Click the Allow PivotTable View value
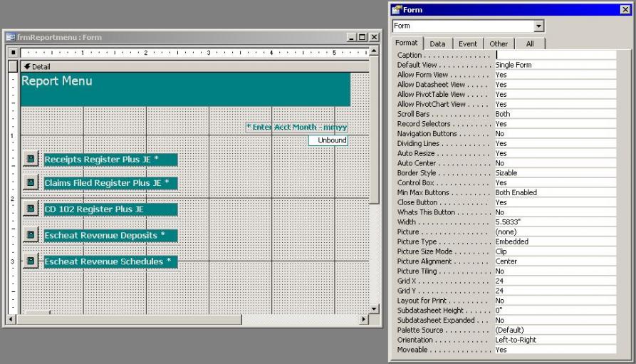The image size is (636, 364). point(556,94)
